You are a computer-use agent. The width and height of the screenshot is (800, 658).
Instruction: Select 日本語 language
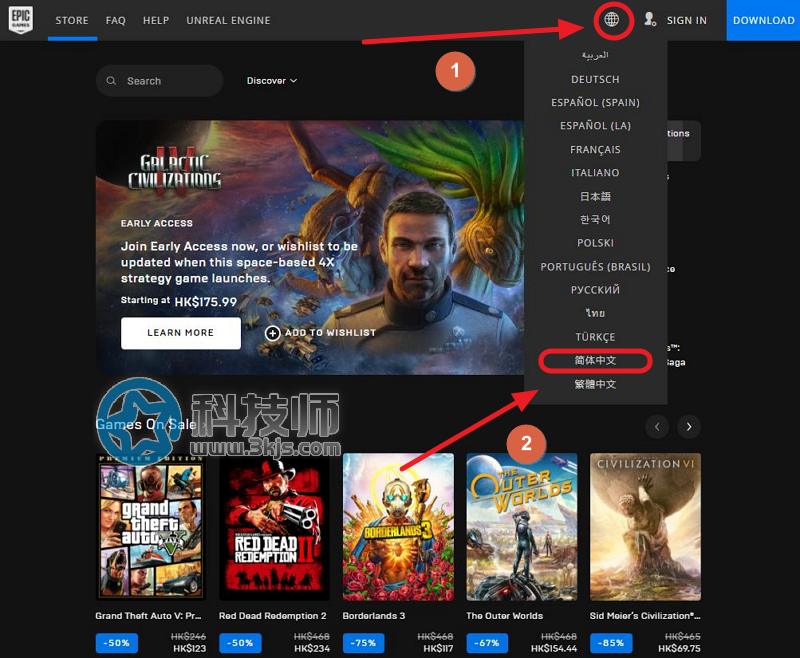click(x=595, y=196)
